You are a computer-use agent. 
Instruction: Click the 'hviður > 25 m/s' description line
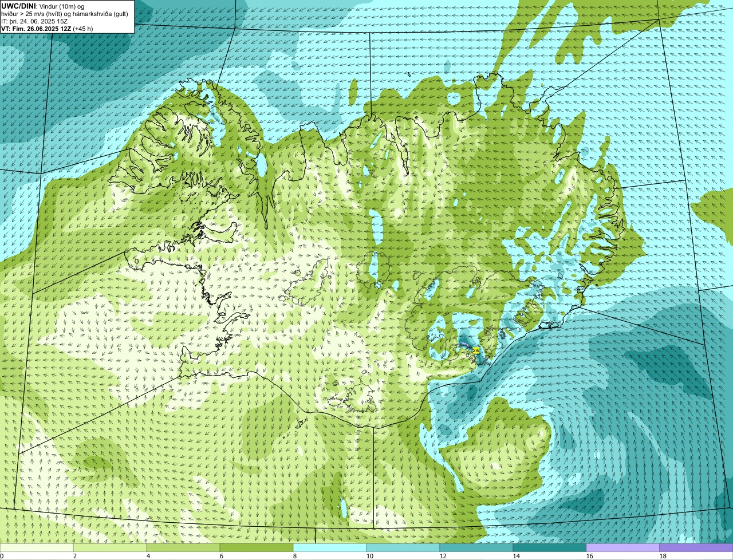65,14
